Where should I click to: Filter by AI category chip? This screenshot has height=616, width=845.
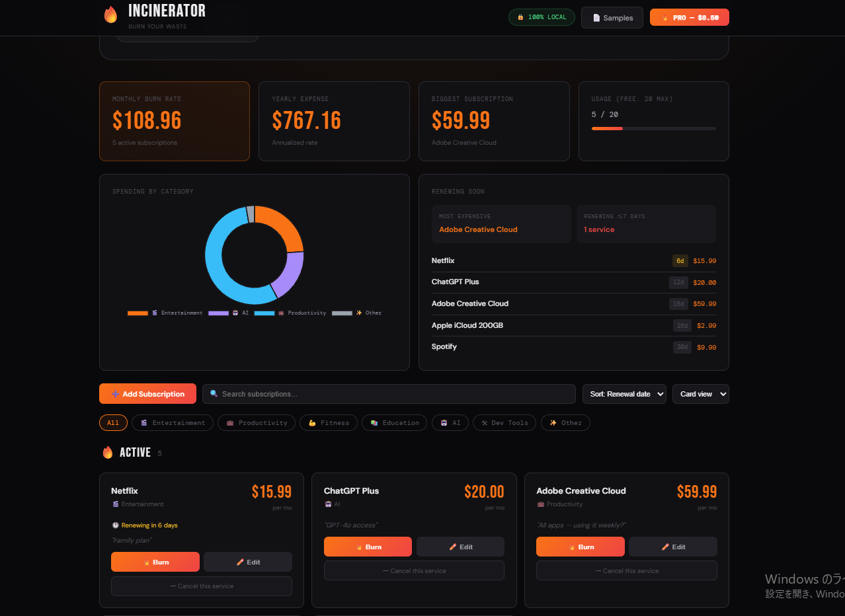tap(450, 423)
